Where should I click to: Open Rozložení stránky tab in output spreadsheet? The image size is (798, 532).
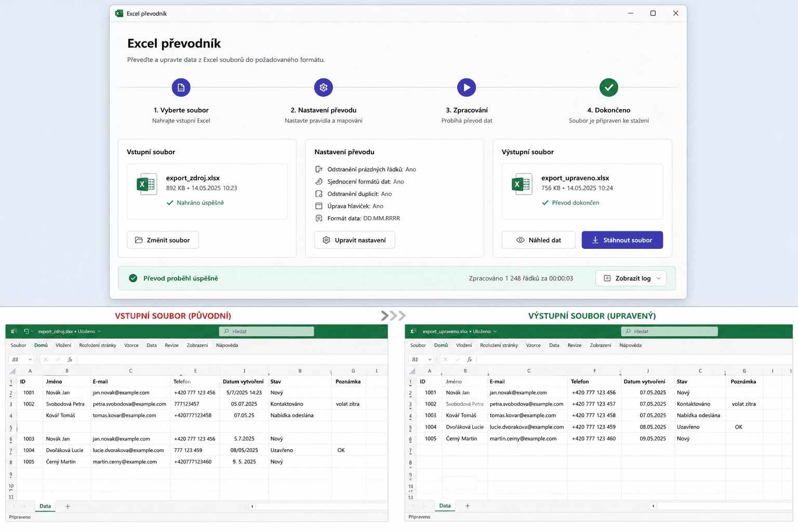tap(499, 345)
